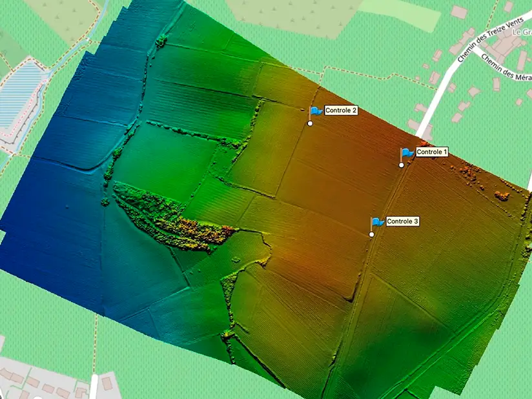The image size is (532, 399).
Task: Click the Controle 2 blue flag icon
Action: coord(316,111)
